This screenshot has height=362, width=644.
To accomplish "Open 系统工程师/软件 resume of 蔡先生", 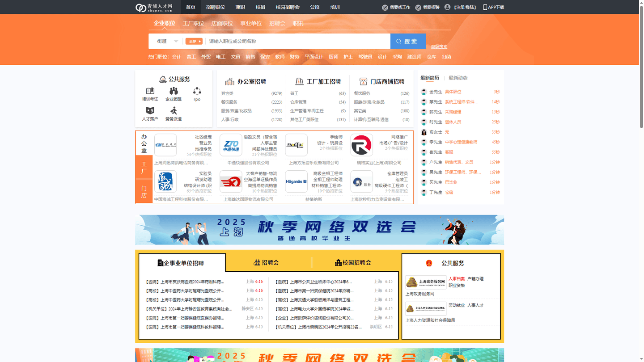I will tap(462, 102).
